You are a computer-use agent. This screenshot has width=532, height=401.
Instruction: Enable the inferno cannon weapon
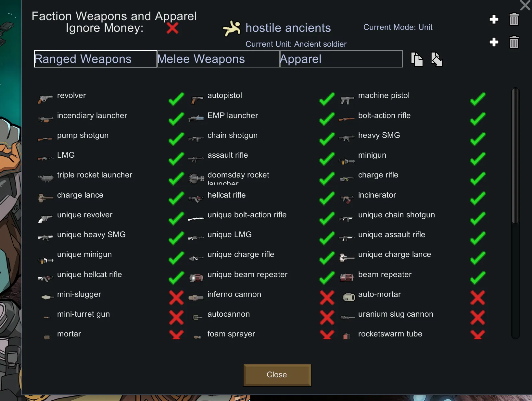click(327, 298)
